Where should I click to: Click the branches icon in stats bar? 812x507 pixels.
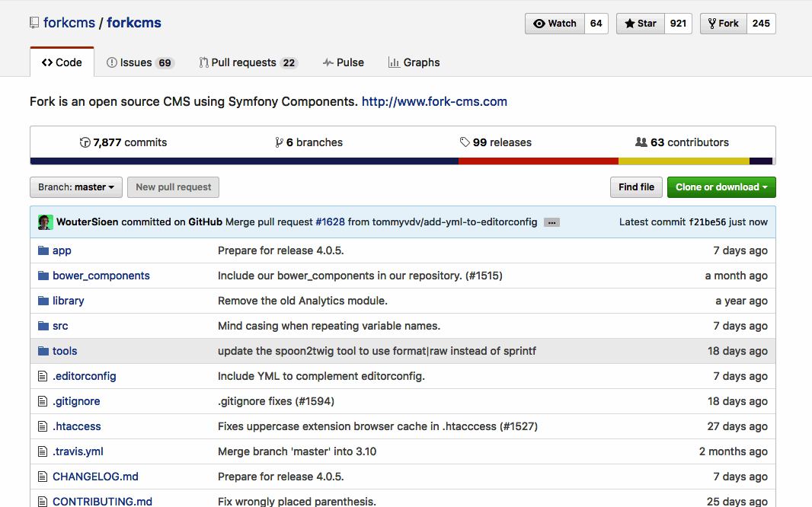[x=279, y=142]
